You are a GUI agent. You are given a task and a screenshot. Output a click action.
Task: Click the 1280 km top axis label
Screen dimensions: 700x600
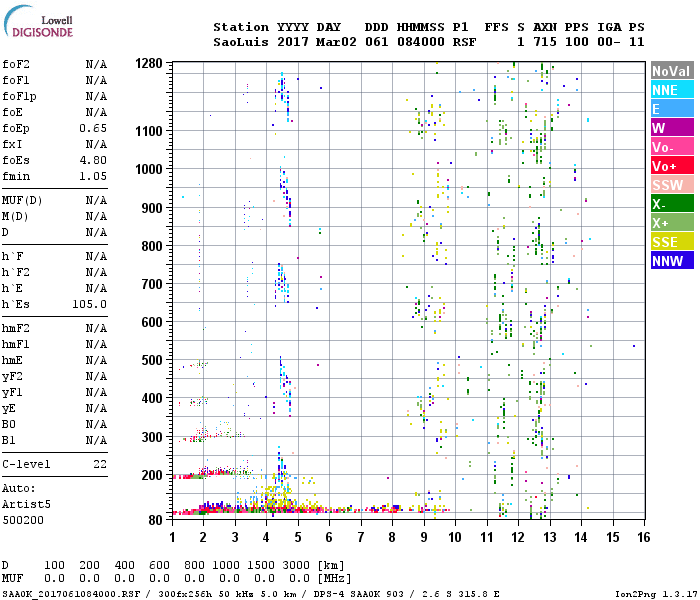(x=149, y=63)
